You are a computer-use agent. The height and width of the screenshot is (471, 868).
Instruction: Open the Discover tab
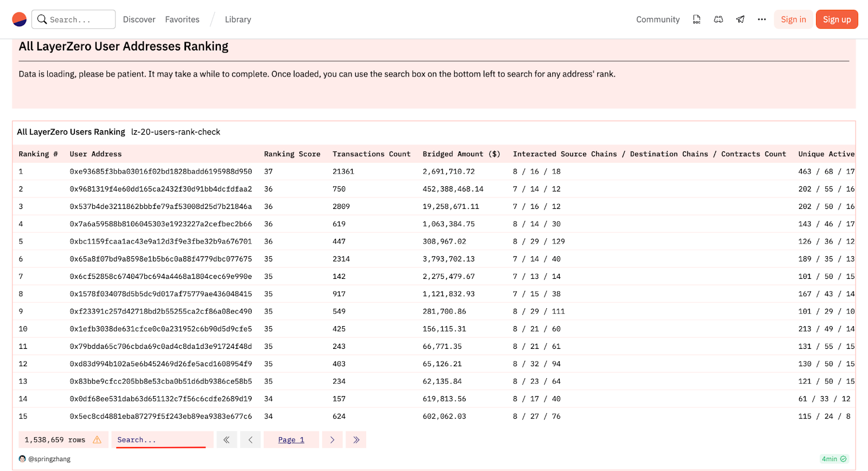pos(139,20)
